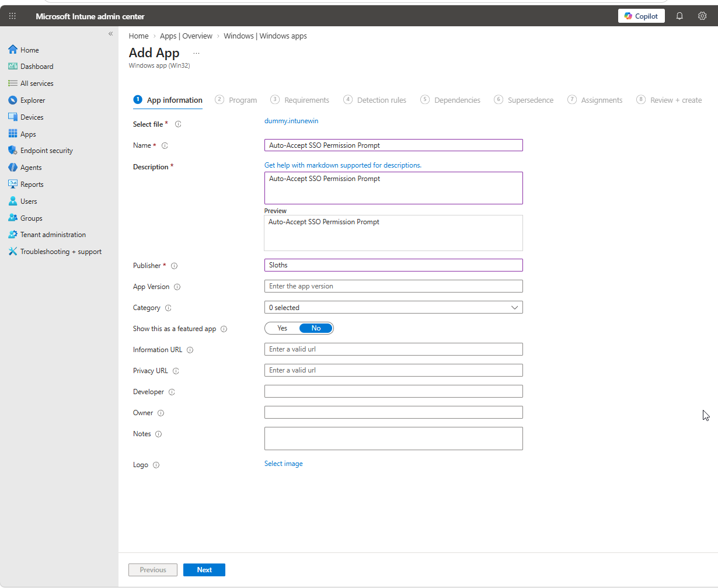Image resolution: width=718 pixels, height=588 pixels.
Task: Show info tooltip for Select file
Action: coord(178,124)
